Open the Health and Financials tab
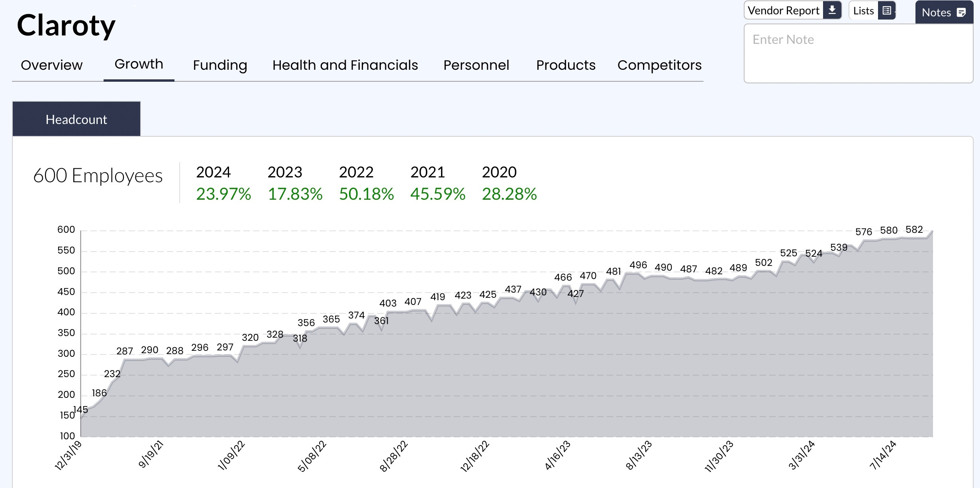This screenshot has width=980, height=488. 345,65
